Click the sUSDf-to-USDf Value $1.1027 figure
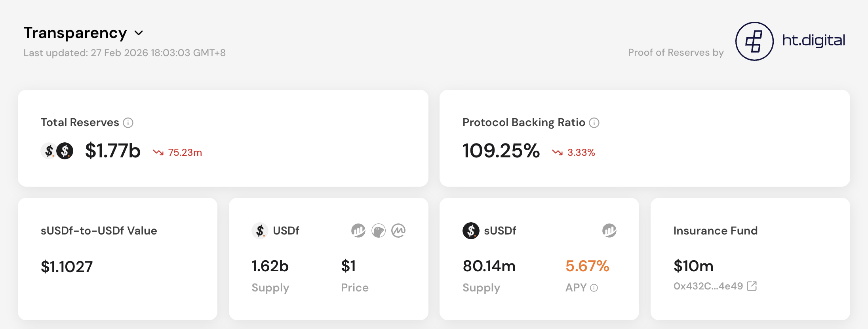The height and width of the screenshot is (329, 868). click(x=67, y=267)
